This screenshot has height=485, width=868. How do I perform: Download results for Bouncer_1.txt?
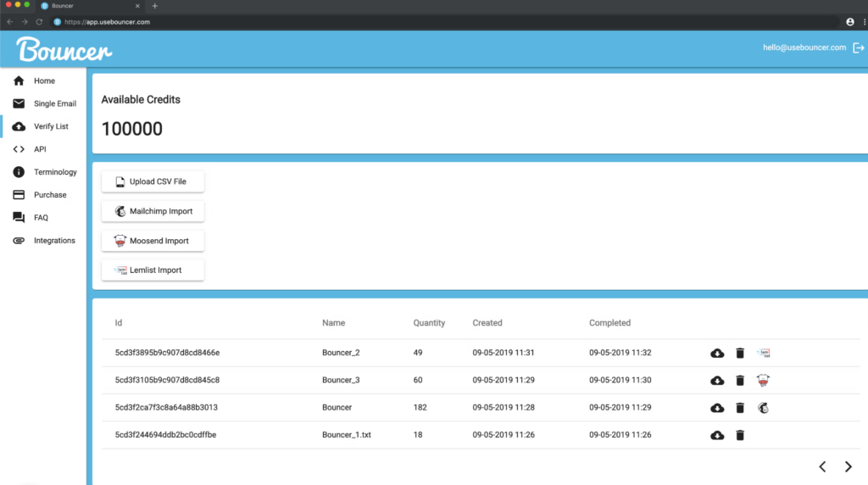717,435
